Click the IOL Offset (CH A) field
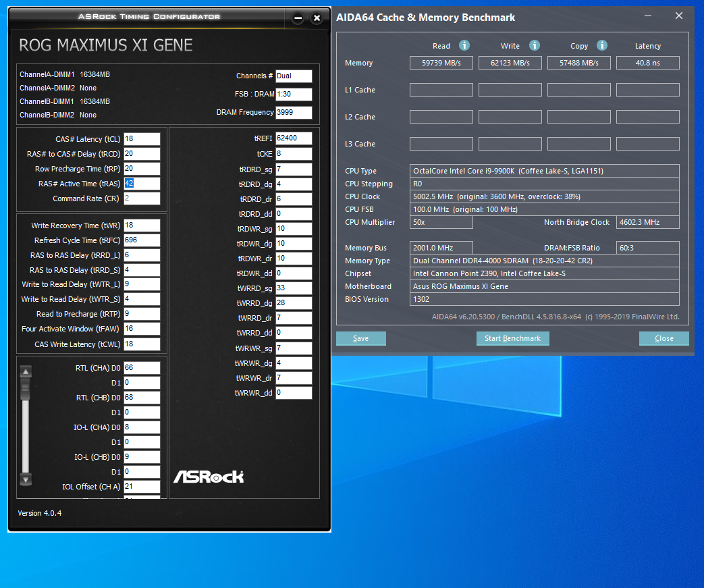704x588 pixels. point(142,486)
